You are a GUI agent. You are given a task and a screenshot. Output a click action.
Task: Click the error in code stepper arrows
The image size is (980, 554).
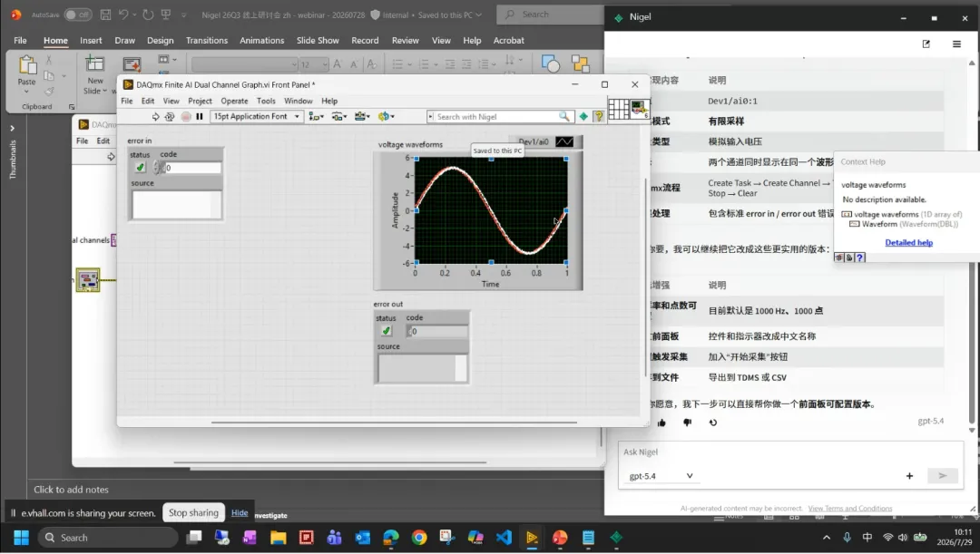point(156,168)
